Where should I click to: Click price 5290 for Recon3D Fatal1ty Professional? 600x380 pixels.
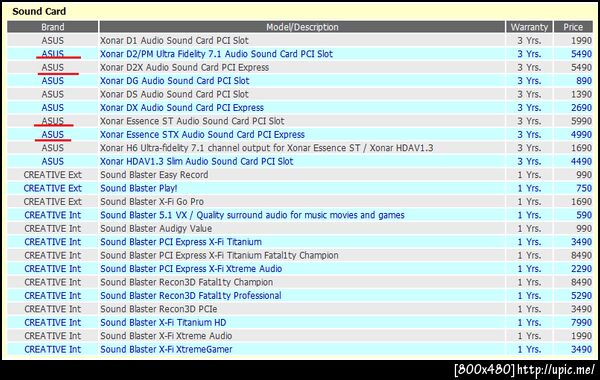(x=581, y=295)
